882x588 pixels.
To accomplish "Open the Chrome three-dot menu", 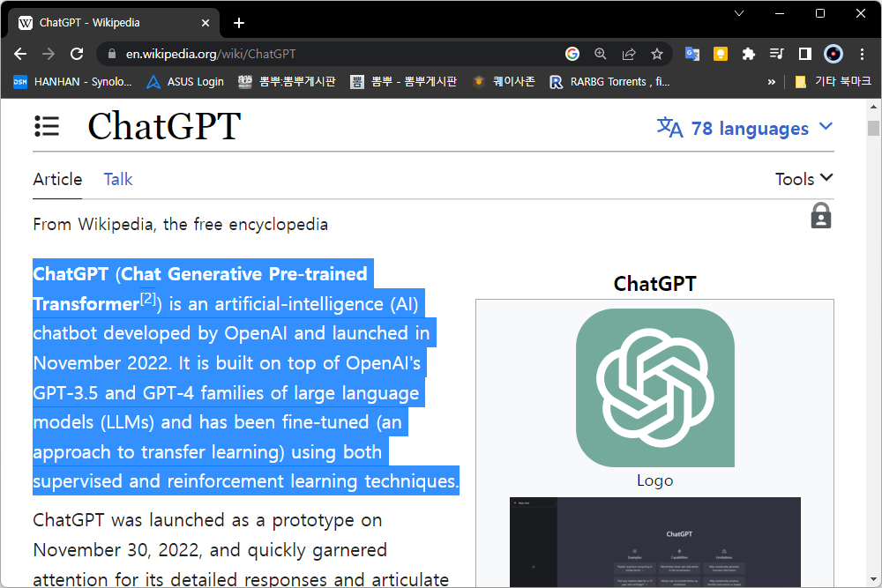I will [862, 54].
